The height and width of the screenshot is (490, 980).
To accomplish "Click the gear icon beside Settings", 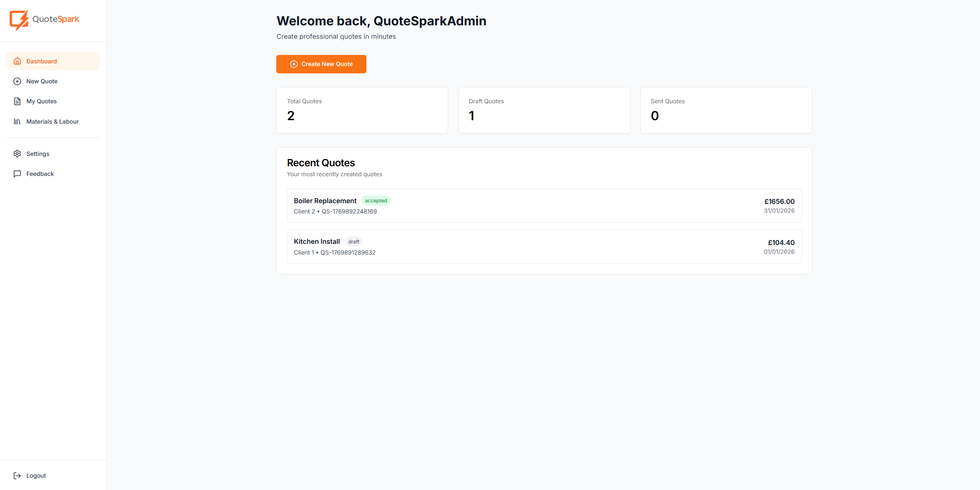I will (x=18, y=154).
